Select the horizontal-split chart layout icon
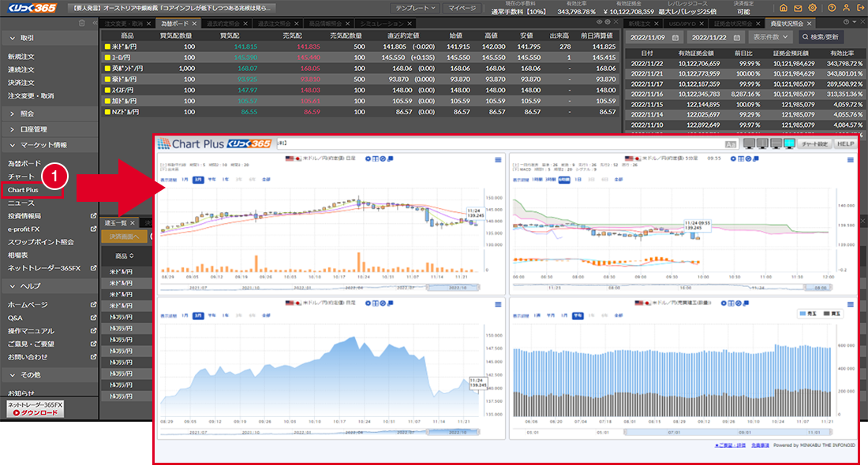 tap(776, 143)
